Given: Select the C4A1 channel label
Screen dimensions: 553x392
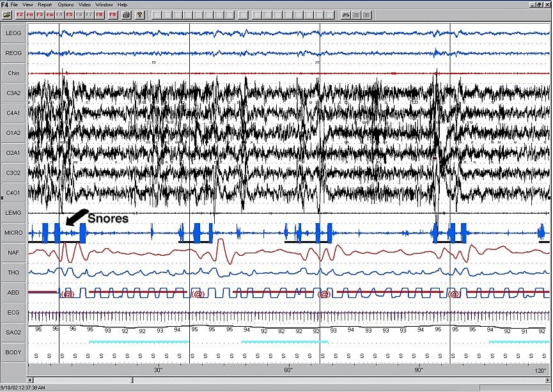Looking at the screenshot, I should [13, 113].
